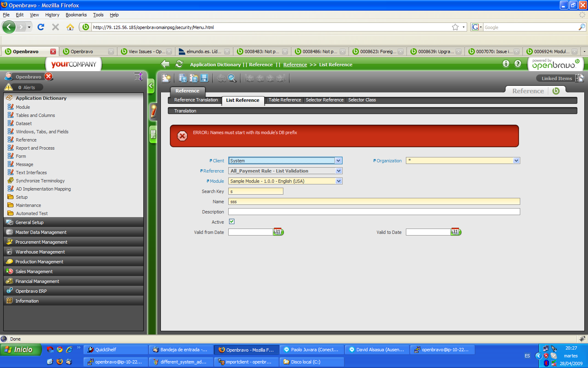Click the Firefox Stop button

[x=56, y=27]
